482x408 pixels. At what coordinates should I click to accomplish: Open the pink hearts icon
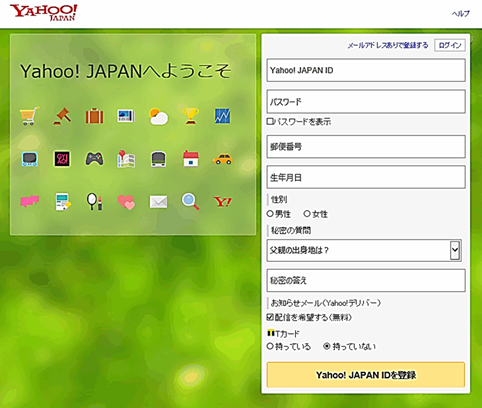pos(126,202)
